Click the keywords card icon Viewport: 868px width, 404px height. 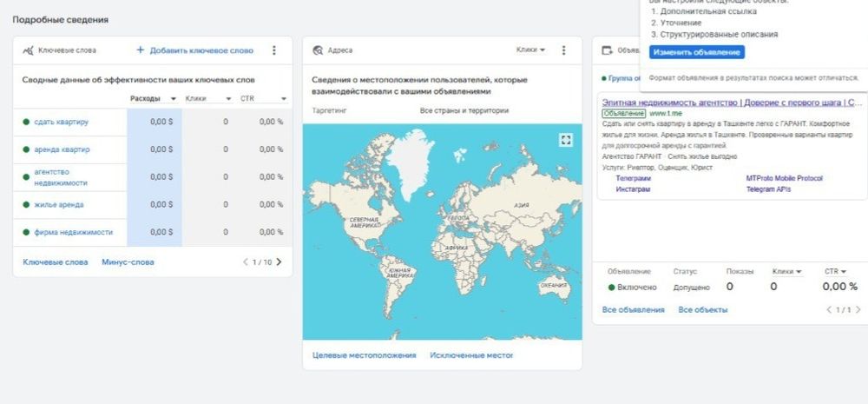(29, 50)
